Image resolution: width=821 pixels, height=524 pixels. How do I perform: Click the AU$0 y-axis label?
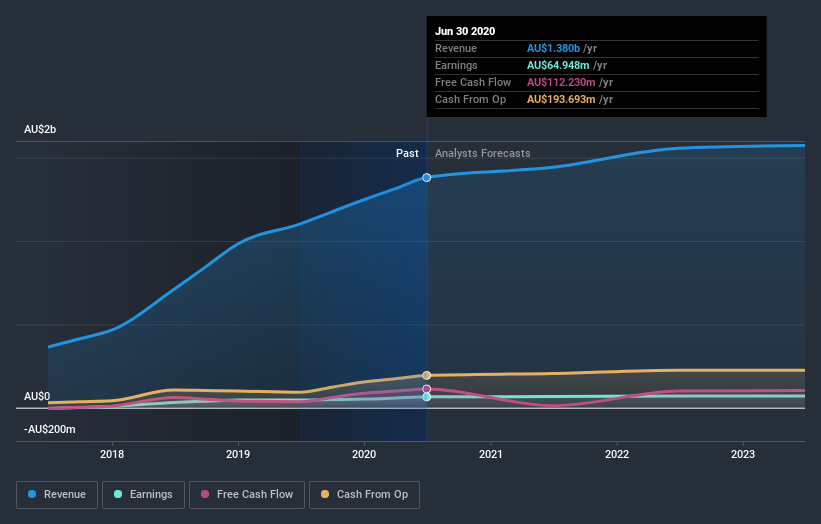coord(37,396)
